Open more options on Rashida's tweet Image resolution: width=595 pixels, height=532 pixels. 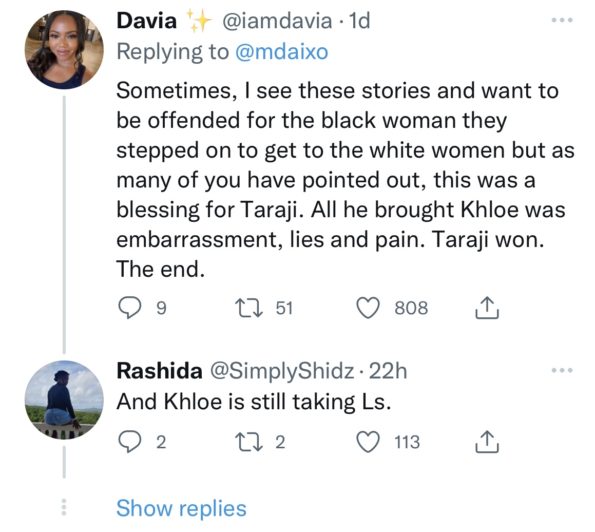pyautogui.click(x=562, y=370)
